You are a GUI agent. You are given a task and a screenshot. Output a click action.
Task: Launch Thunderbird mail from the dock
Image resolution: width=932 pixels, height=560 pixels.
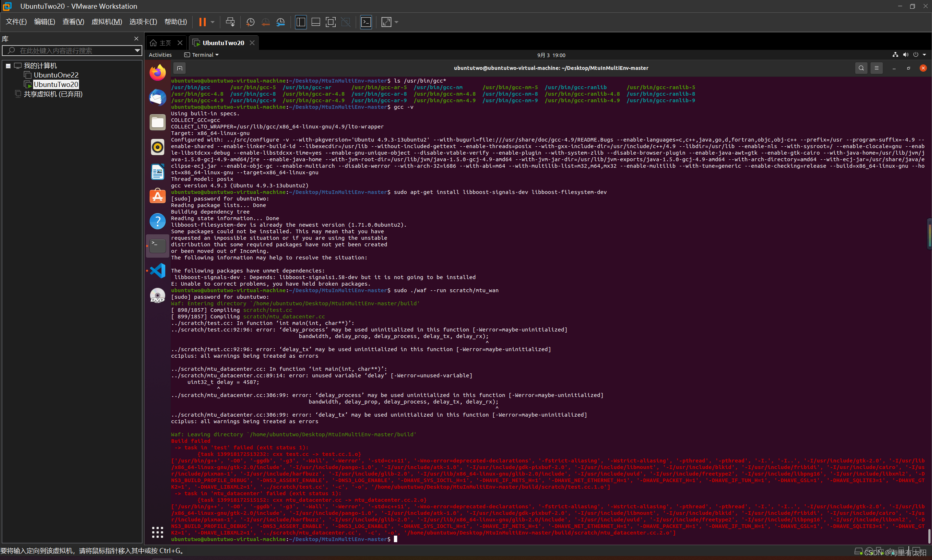point(157,98)
